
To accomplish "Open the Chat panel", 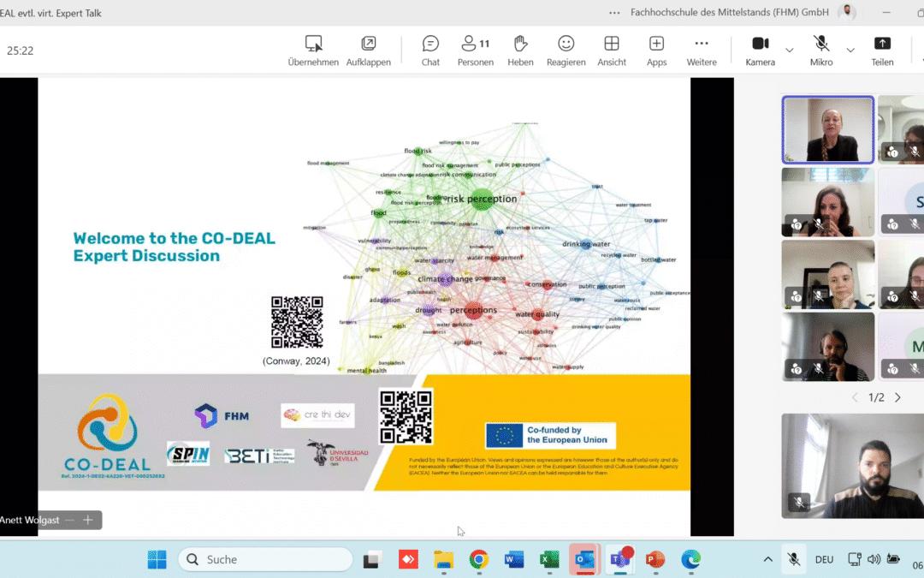I will pos(430,51).
